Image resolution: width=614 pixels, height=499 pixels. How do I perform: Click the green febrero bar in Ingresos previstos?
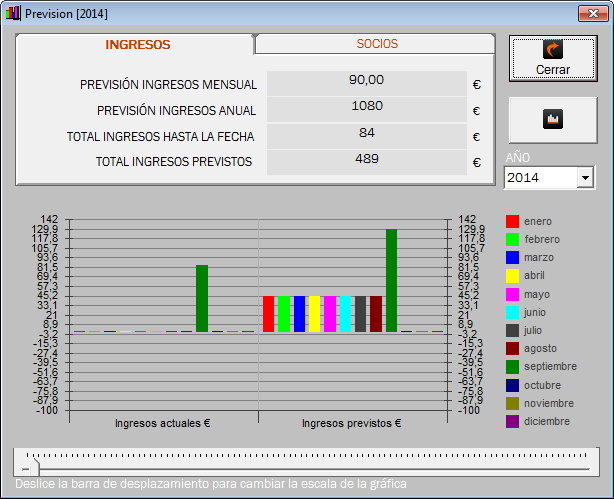pyautogui.click(x=284, y=314)
